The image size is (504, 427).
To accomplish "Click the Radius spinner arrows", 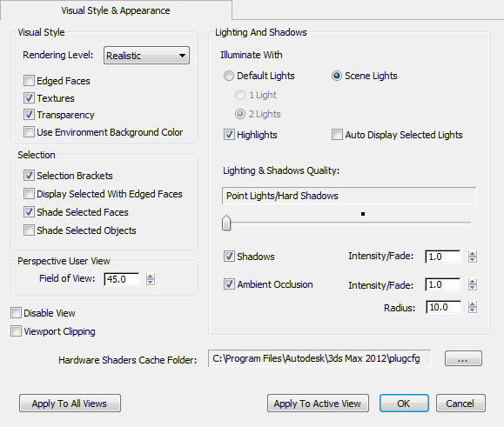I will pos(472,307).
